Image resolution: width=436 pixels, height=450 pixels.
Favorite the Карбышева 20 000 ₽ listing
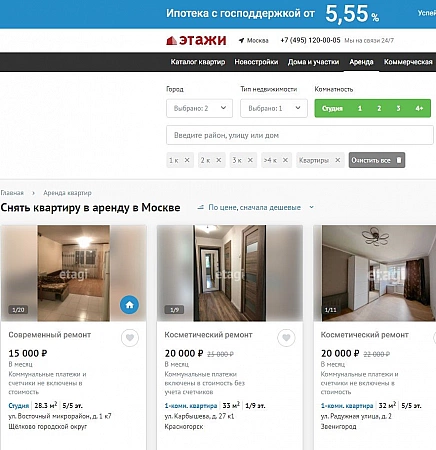[286, 338]
